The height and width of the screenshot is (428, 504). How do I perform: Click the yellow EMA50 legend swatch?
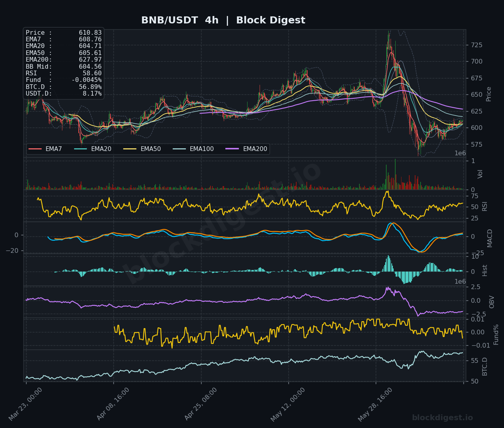[130, 149]
